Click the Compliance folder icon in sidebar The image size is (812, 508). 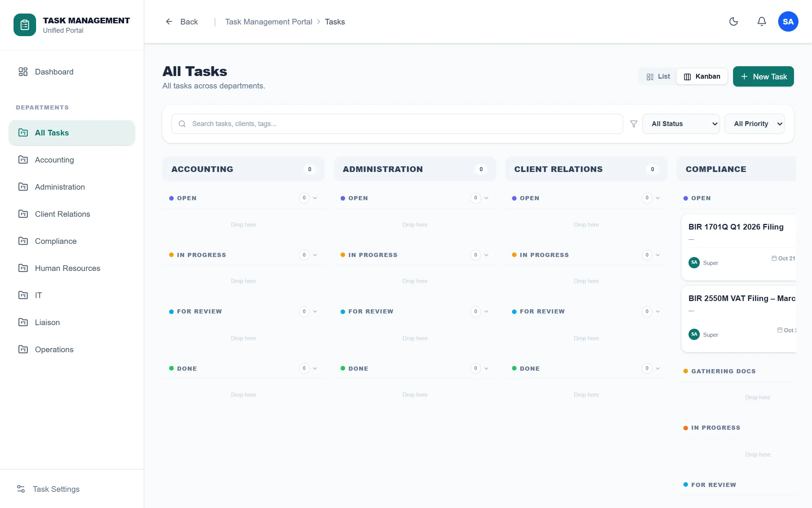(23, 241)
